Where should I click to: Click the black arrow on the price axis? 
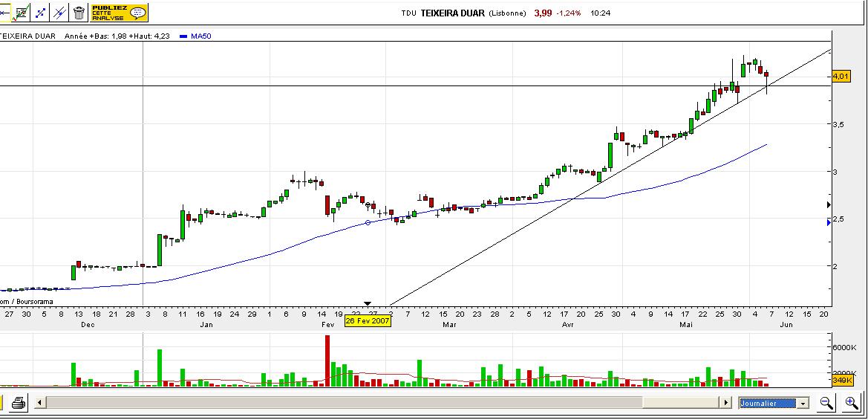(x=829, y=205)
